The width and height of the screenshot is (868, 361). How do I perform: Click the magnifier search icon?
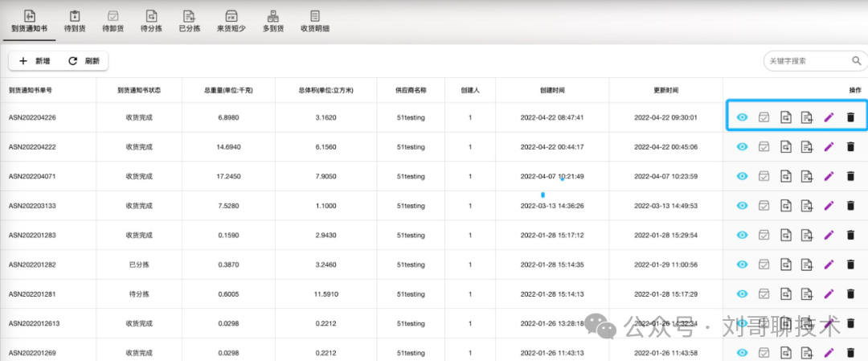coord(857,61)
